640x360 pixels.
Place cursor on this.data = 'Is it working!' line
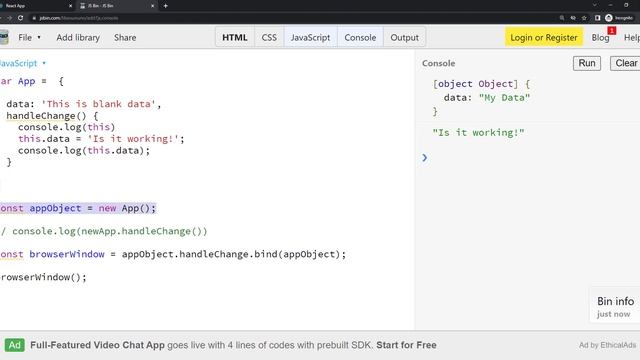[x=101, y=139]
